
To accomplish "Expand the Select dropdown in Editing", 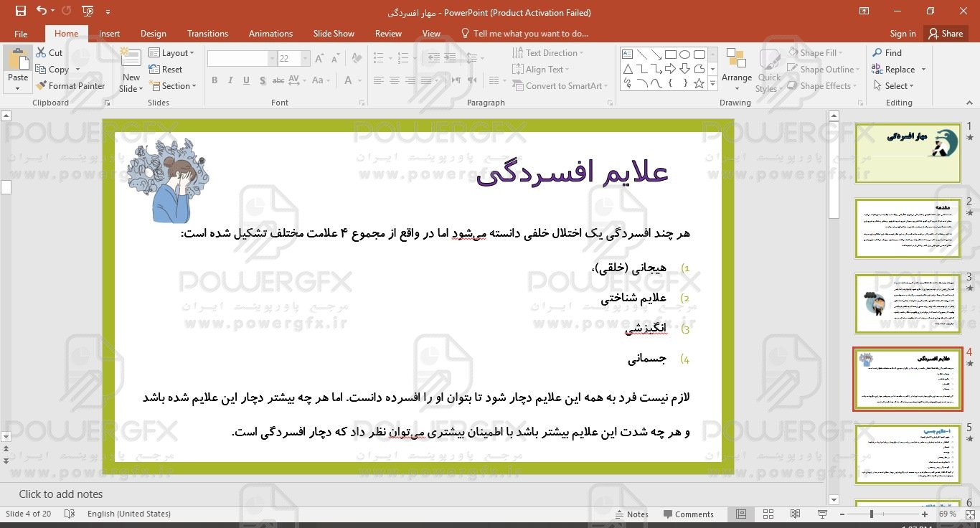I will pos(895,86).
